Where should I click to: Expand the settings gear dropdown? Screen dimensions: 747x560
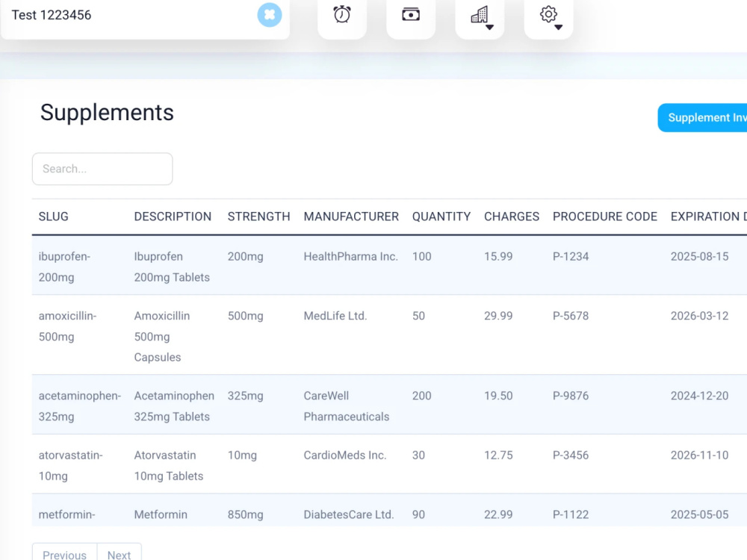[549, 16]
